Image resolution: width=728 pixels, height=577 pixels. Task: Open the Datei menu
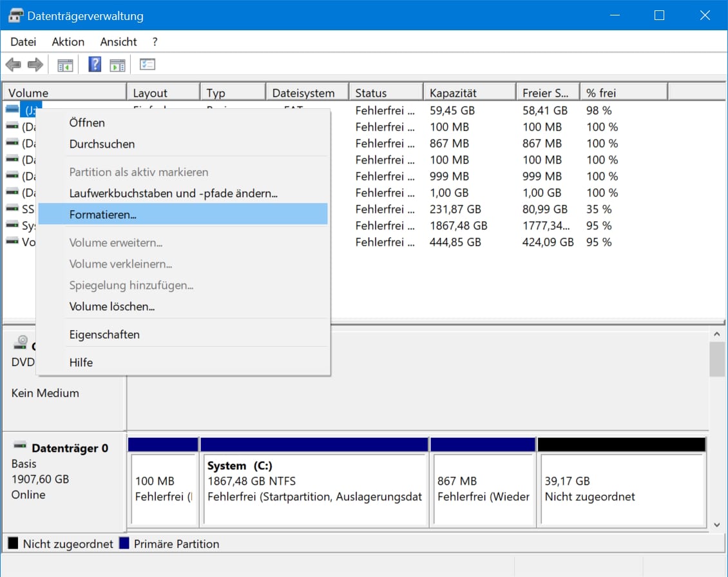23,42
